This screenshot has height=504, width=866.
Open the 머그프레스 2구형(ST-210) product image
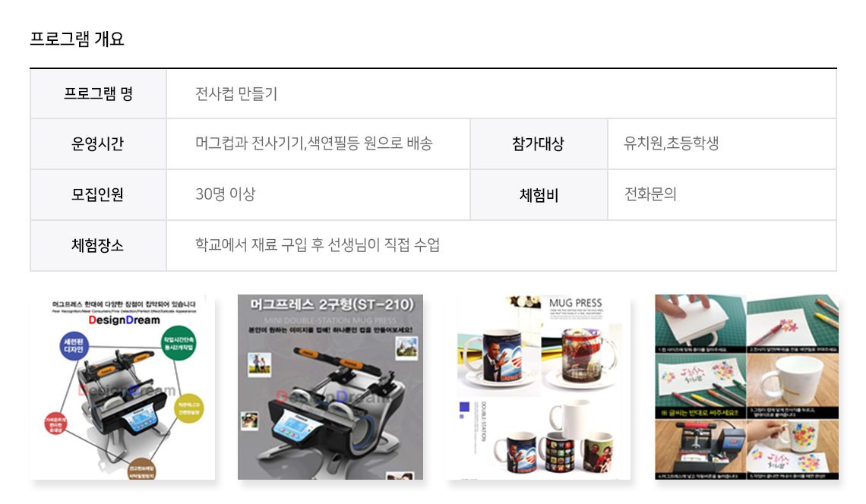click(330, 386)
